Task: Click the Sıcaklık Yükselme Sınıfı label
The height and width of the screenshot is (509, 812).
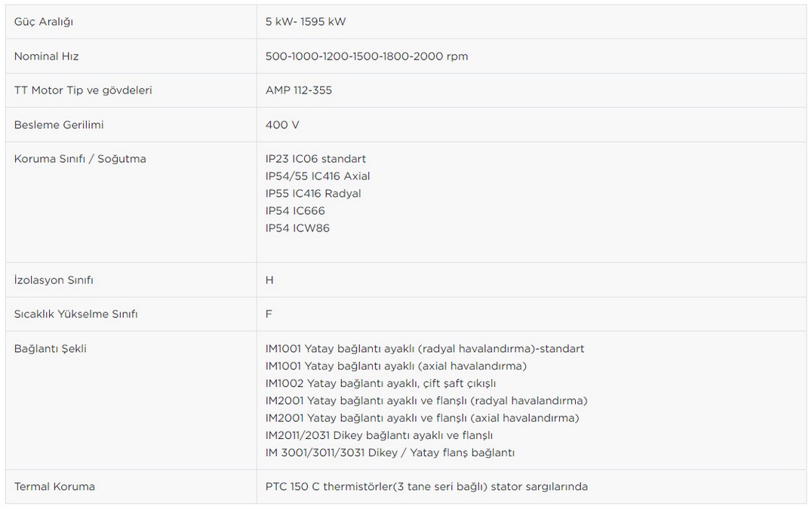Action: (x=75, y=314)
